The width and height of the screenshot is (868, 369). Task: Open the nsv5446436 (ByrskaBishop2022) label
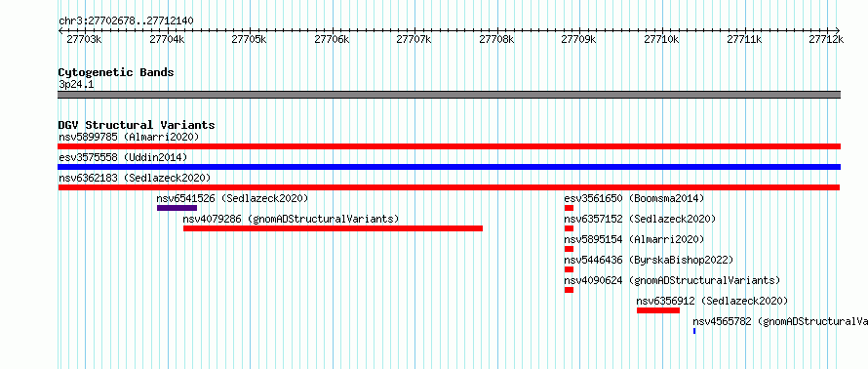(649, 260)
